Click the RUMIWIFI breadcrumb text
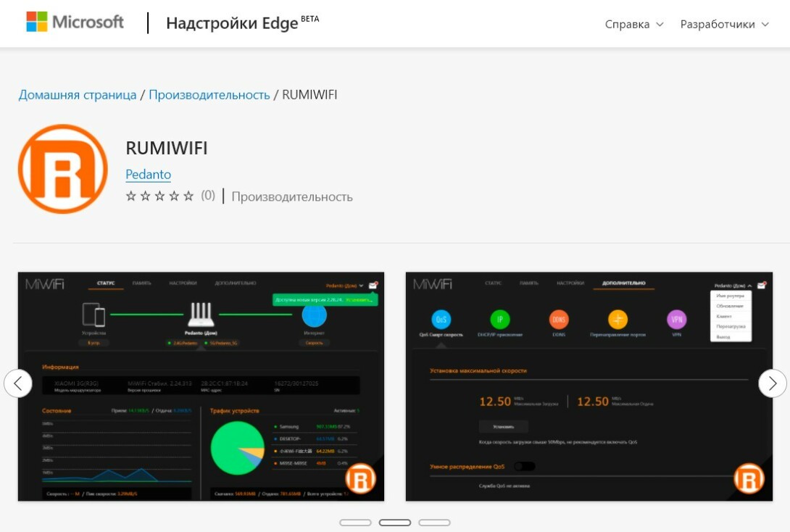Image resolution: width=790 pixels, height=532 pixels. pyautogui.click(x=309, y=95)
